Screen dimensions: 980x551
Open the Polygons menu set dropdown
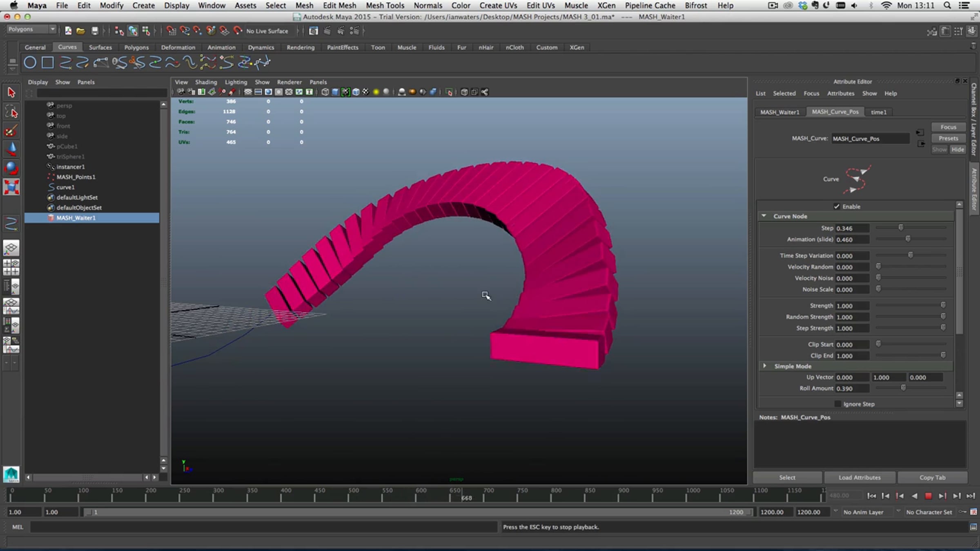32,29
